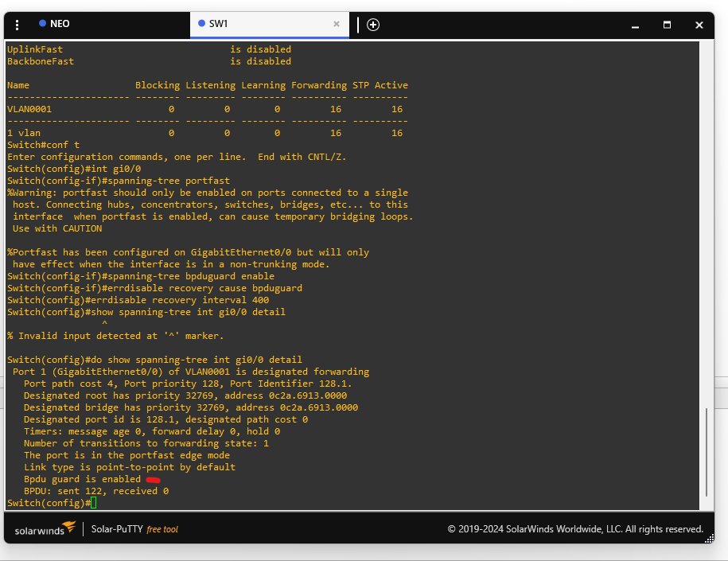This screenshot has width=728, height=561.
Task: Click the 'VLAN0001' table row
Action: (x=204, y=109)
